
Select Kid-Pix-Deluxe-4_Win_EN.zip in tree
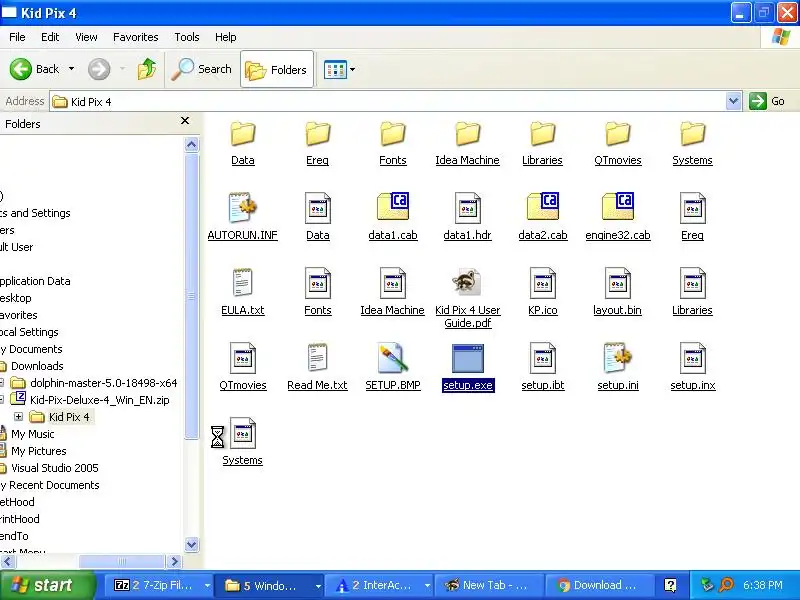[99, 400]
